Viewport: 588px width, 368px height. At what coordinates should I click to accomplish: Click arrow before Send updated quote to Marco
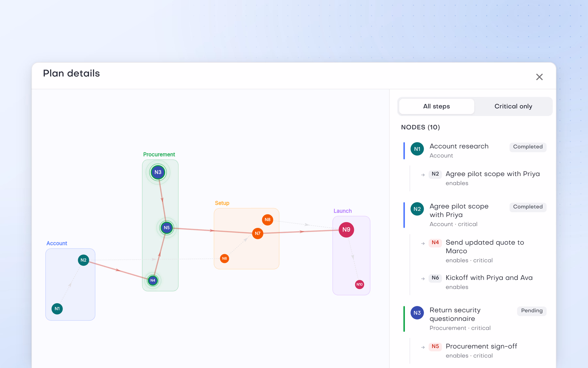point(423,244)
